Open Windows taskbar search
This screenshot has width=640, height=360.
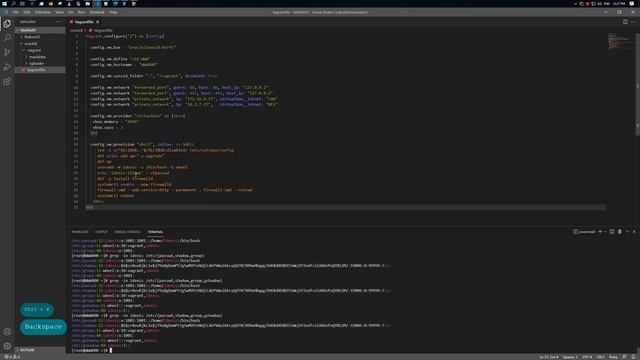pyautogui.click(x=13, y=4)
